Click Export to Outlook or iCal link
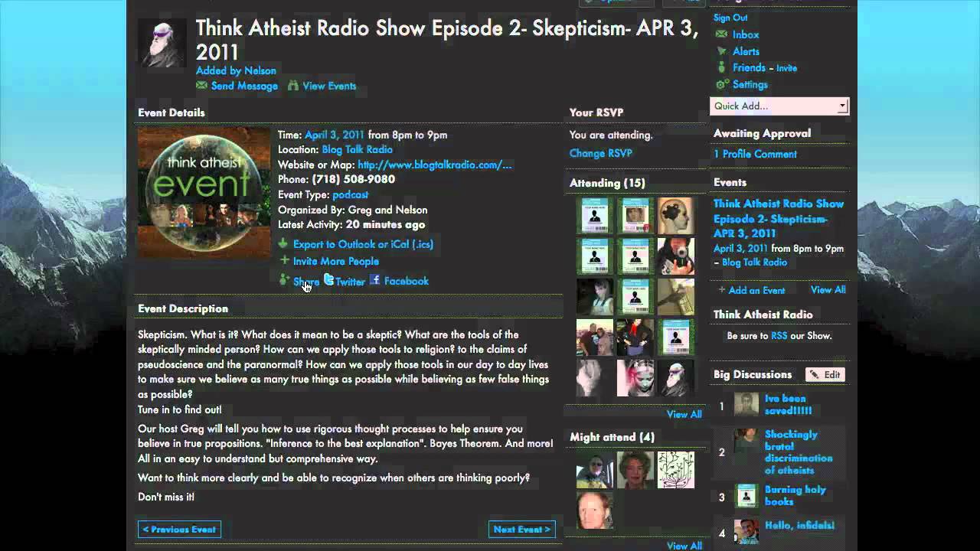The width and height of the screenshot is (980, 551). pyautogui.click(x=363, y=244)
